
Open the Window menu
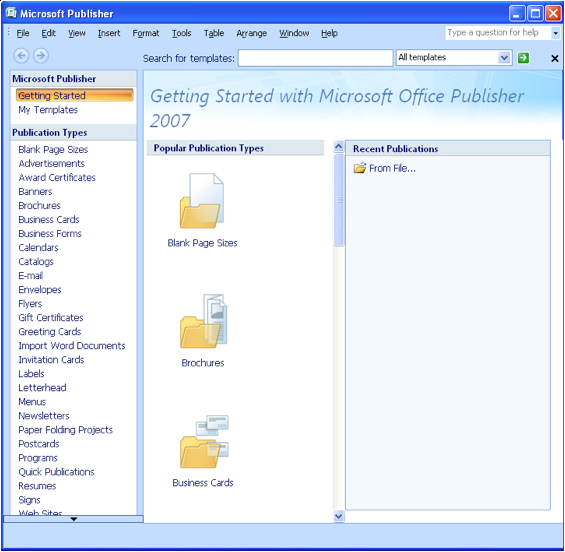point(294,33)
